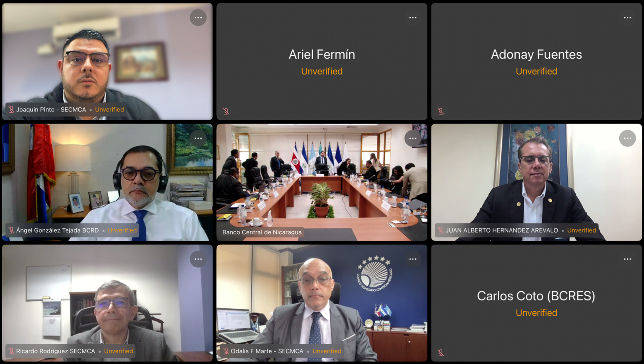Click muted mic icon beside Joaquin Pinto name
Image resolution: width=644 pixels, height=364 pixels.
(x=11, y=109)
